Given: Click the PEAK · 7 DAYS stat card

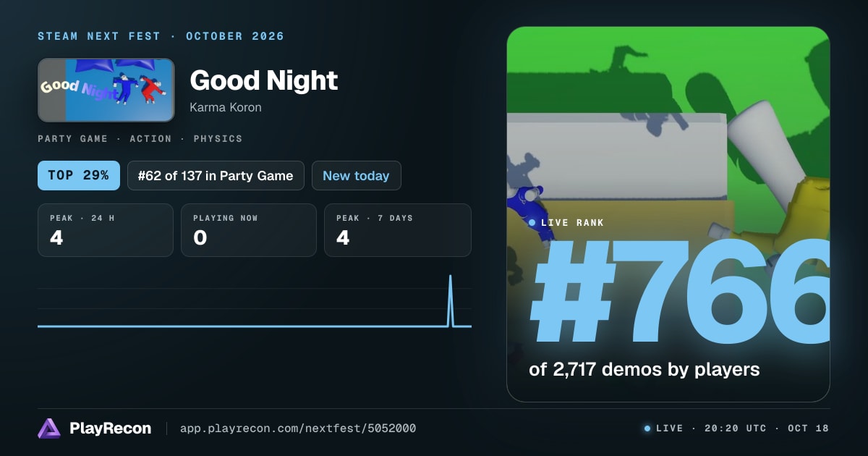Looking at the screenshot, I should [398, 230].
